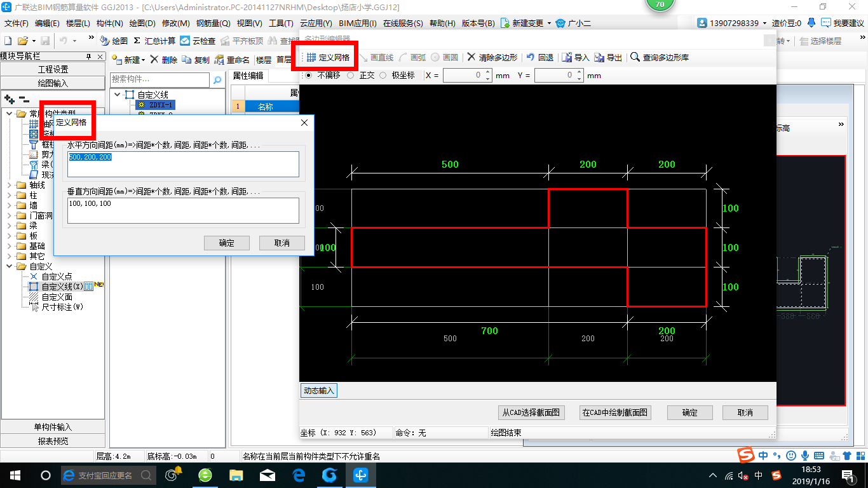This screenshot has height=488, width=868.
Task: Click the Cloud Check (云检查) icon
Action: click(185, 41)
